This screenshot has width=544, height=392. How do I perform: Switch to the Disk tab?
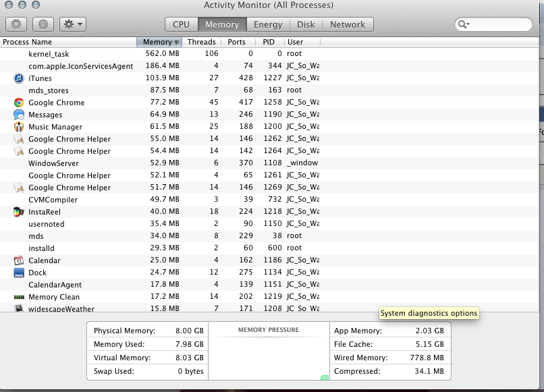(306, 24)
